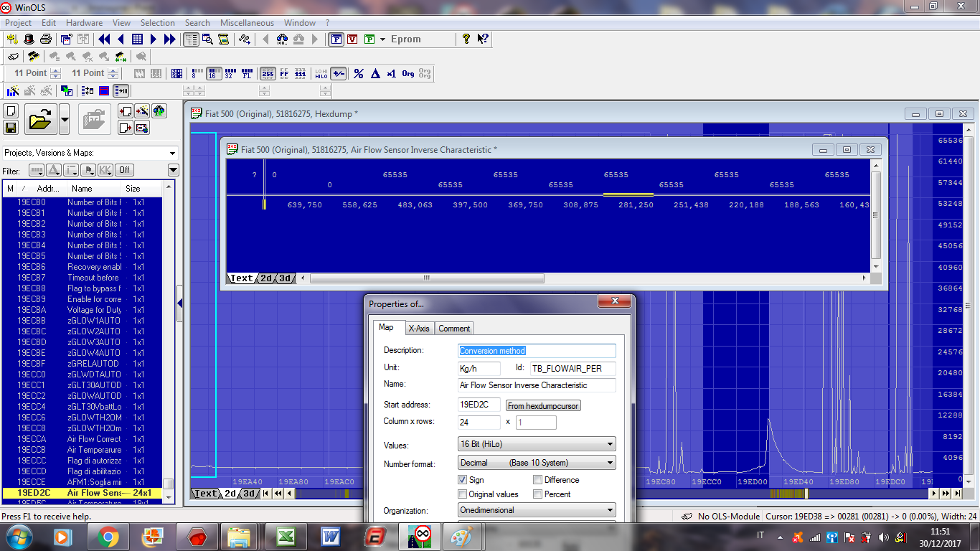
Task: Click the Description input field
Action: click(x=537, y=351)
